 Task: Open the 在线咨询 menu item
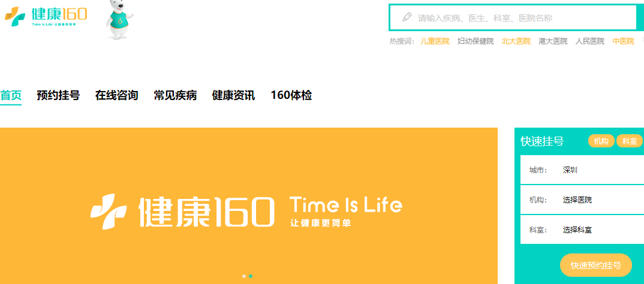point(116,95)
